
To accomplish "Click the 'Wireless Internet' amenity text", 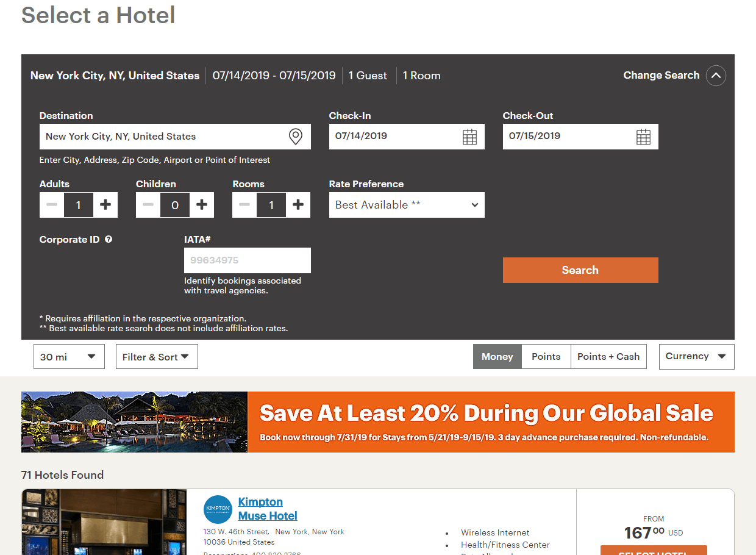I will click(x=495, y=532).
